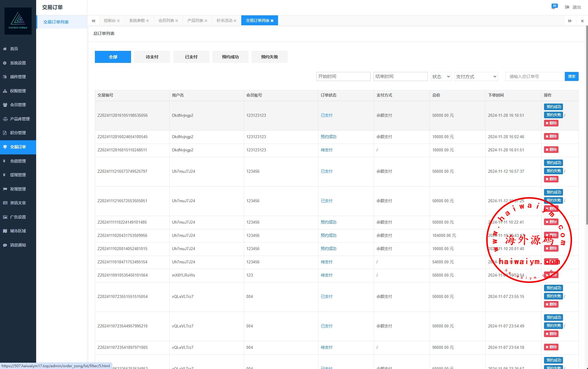
Task: Click the notification bell with badge 43
Action: pos(554,7)
